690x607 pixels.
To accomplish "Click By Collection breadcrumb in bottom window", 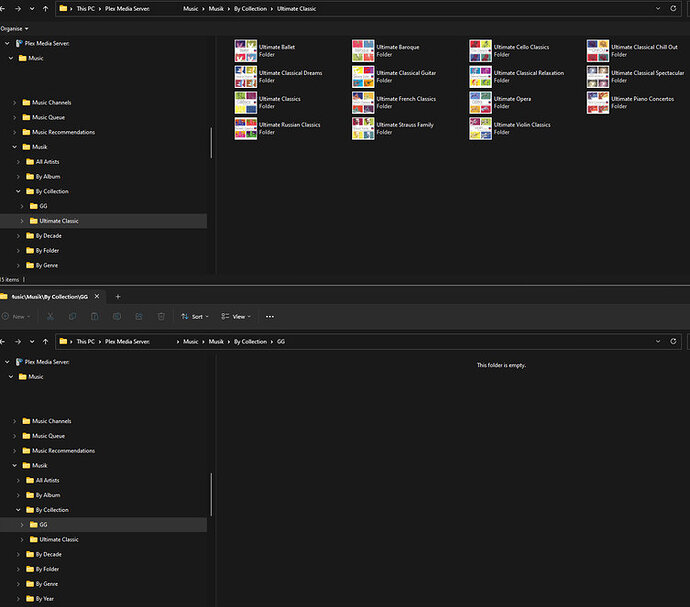I will point(250,342).
